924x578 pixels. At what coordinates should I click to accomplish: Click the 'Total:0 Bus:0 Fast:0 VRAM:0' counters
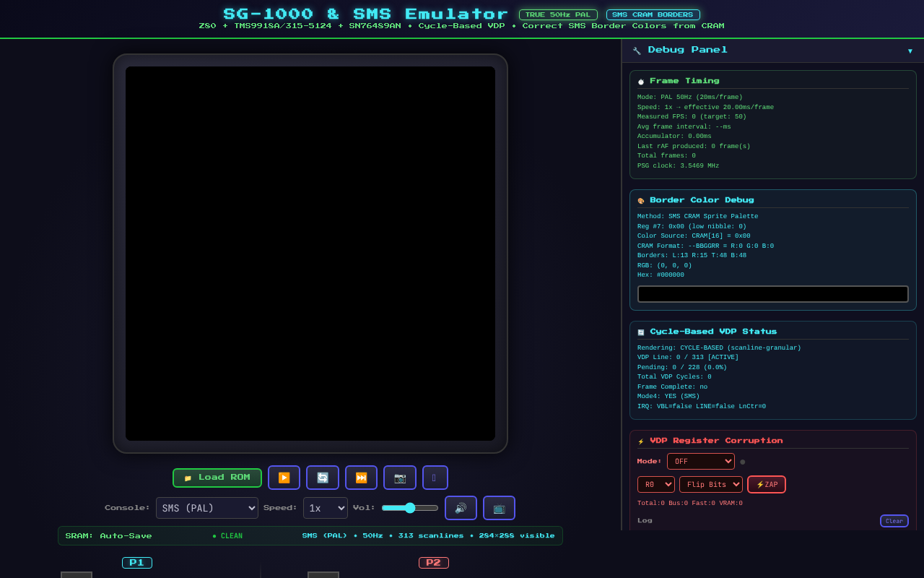pos(690,504)
